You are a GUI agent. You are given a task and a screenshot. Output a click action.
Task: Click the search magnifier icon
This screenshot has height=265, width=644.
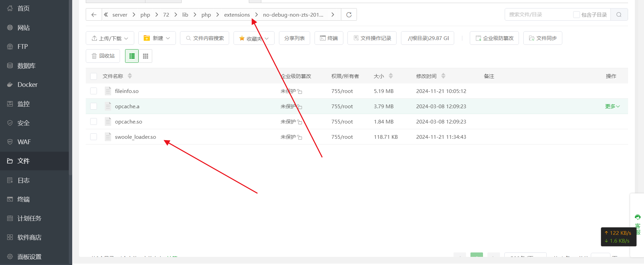[619, 15]
